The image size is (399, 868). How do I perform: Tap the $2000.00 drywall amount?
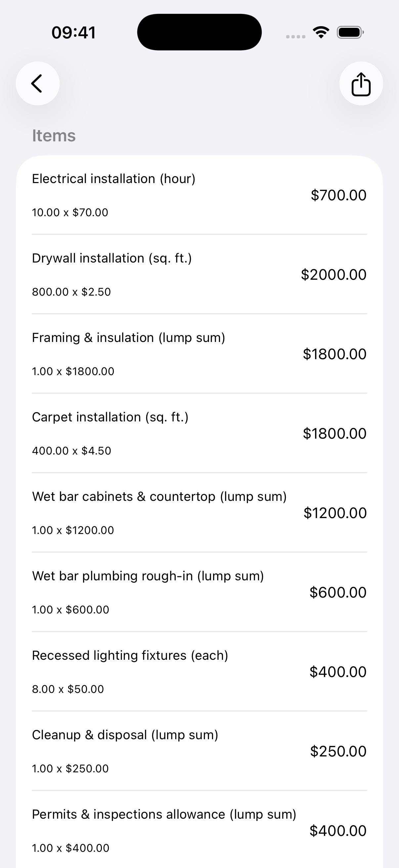pos(334,274)
